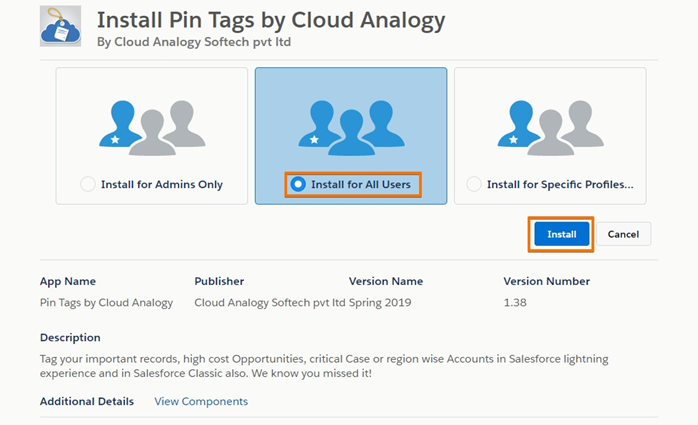Select the Install for Admins Only radio button
Screen dimensions: 698x425
point(88,184)
